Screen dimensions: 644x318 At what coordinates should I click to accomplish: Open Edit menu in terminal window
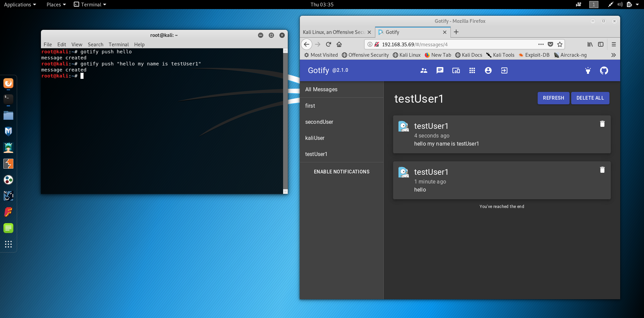click(62, 44)
